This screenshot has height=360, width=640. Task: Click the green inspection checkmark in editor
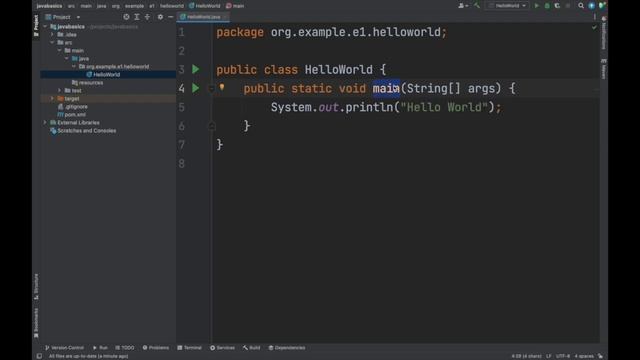(x=594, y=27)
